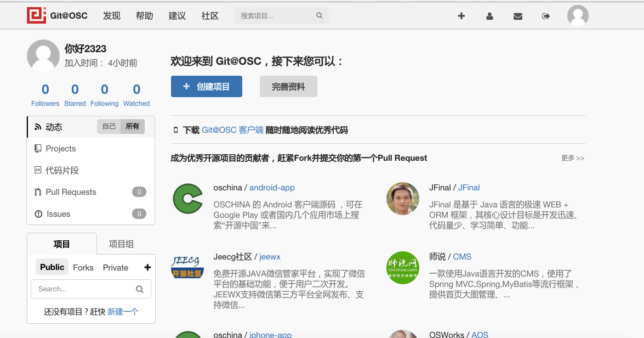Click the JFinal author photo avatar
This screenshot has width=644, height=338.
(x=403, y=199)
